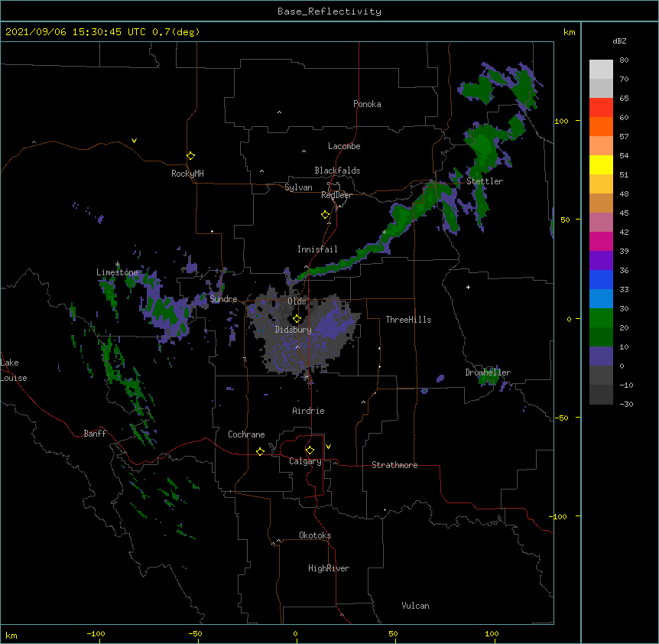The height and width of the screenshot is (644, 659).
Task: Click the yellow diamond marker below Cochrane
Action: pos(260,451)
